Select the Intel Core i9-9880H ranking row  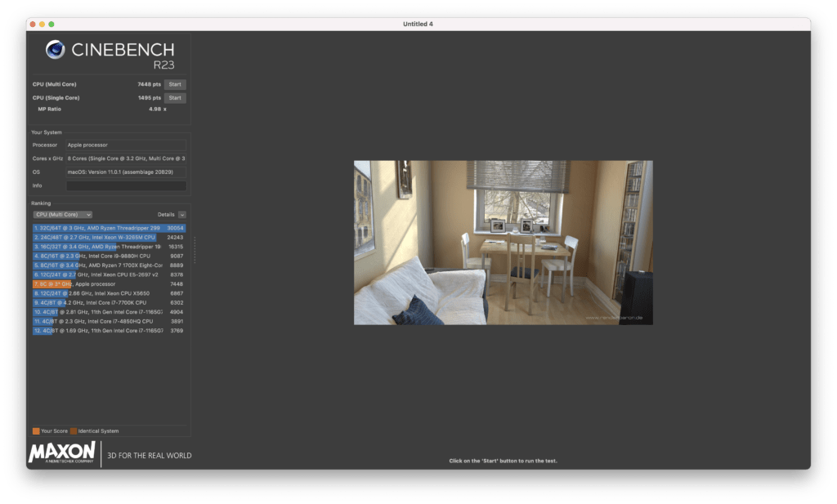pos(109,256)
